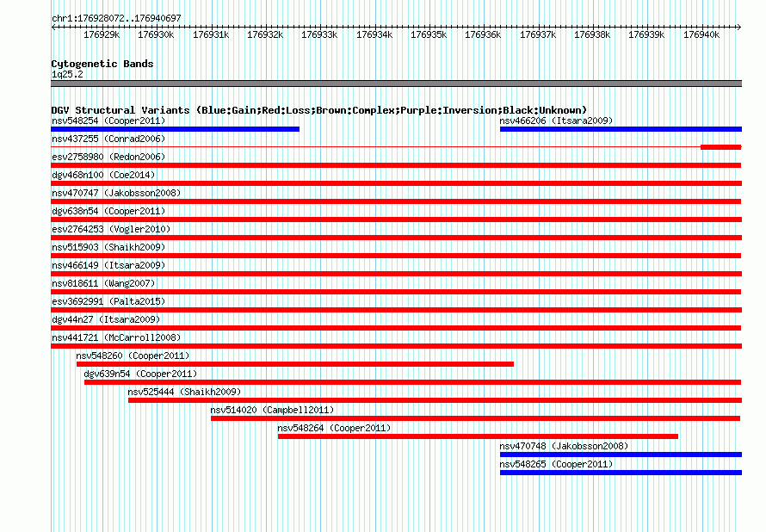The width and height of the screenshot is (766, 532).
Task: Click the 176929k ruler tick label
Action: tap(102, 34)
